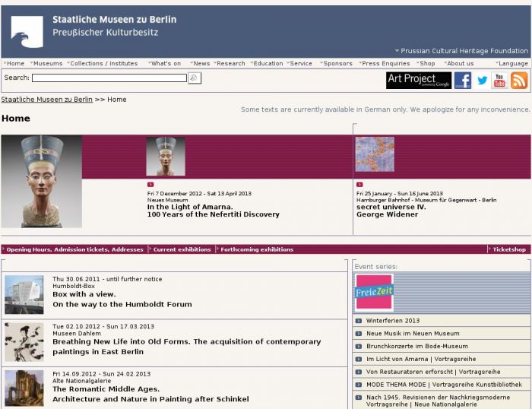The width and height of the screenshot is (532, 409).
Task: Open Forthcoming exhibitions tab
Action: pyautogui.click(x=257, y=249)
